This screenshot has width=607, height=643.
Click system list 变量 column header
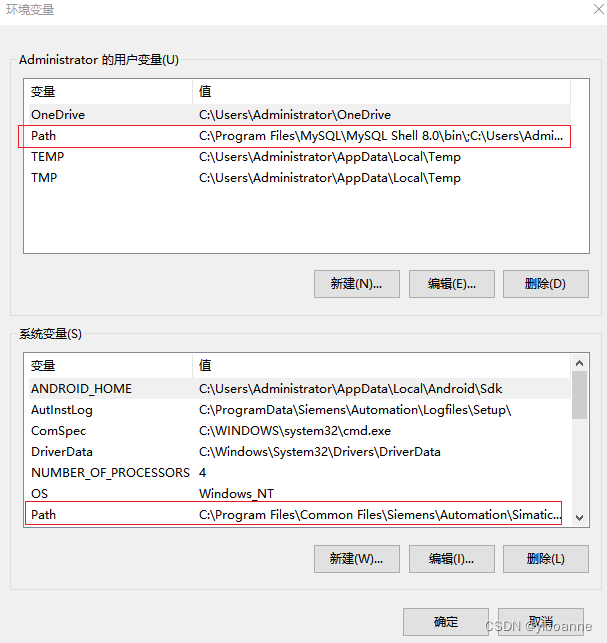coord(108,365)
